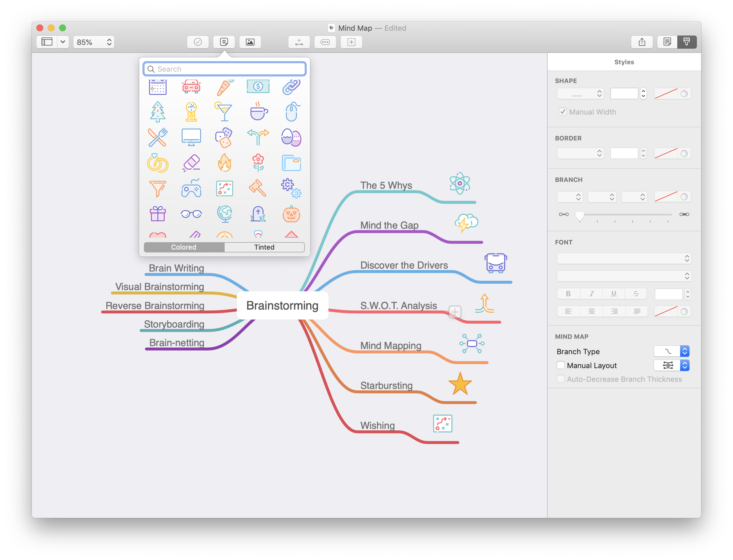Enable Auto-Decrease Branch Thickness checkbox
The image size is (733, 560).
tap(560, 379)
